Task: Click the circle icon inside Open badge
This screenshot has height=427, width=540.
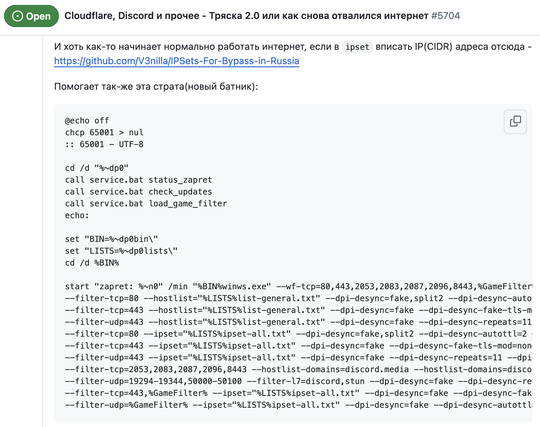Action: (x=17, y=16)
